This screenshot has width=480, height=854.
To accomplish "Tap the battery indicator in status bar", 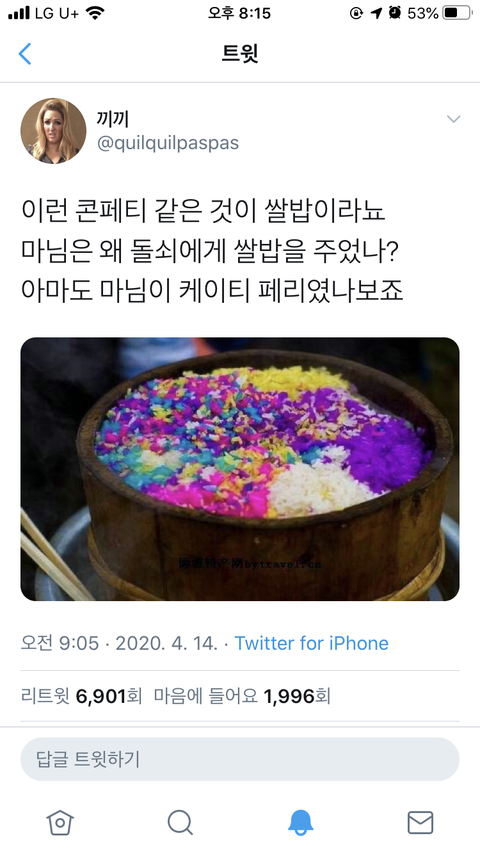I will (x=457, y=13).
